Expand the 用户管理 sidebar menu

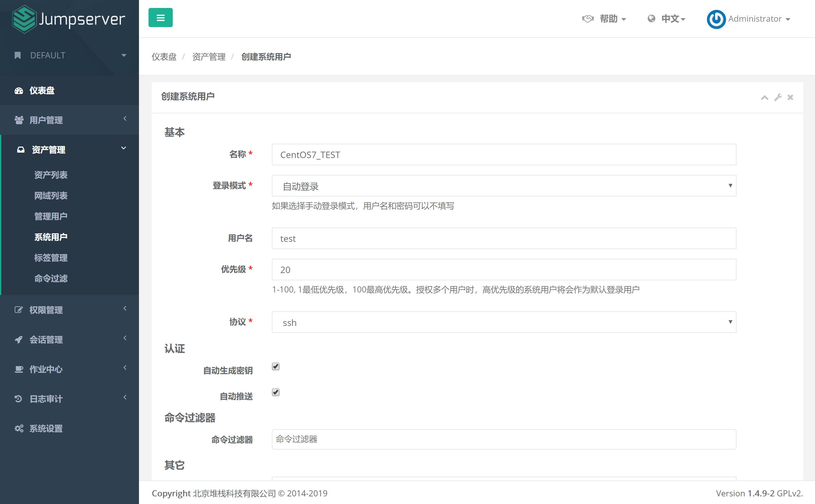click(69, 120)
